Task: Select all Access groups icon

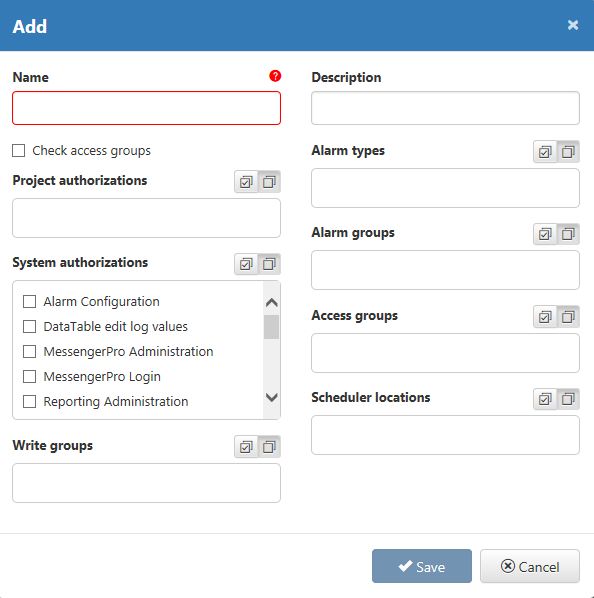Action: 545,317
